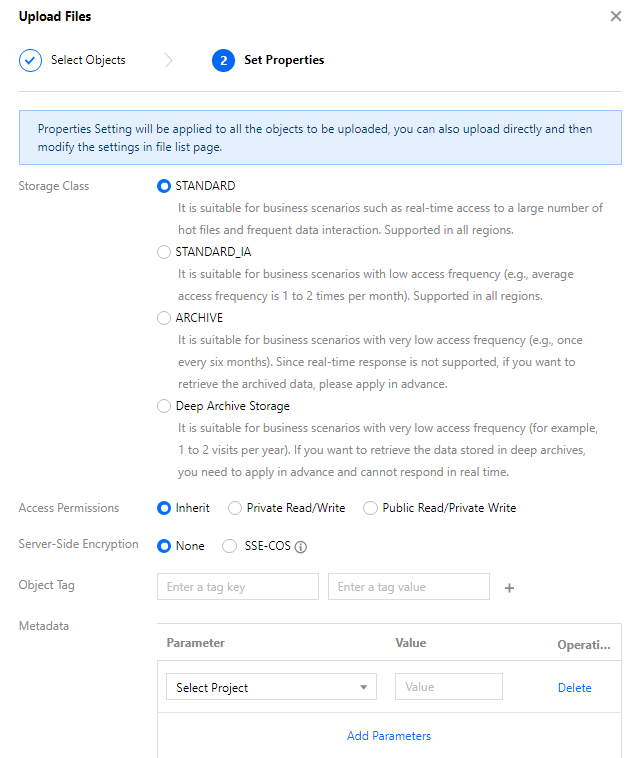Select the ARCHIVE storage class option
The height and width of the screenshot is (758, 632).
(x=164, y=318)
